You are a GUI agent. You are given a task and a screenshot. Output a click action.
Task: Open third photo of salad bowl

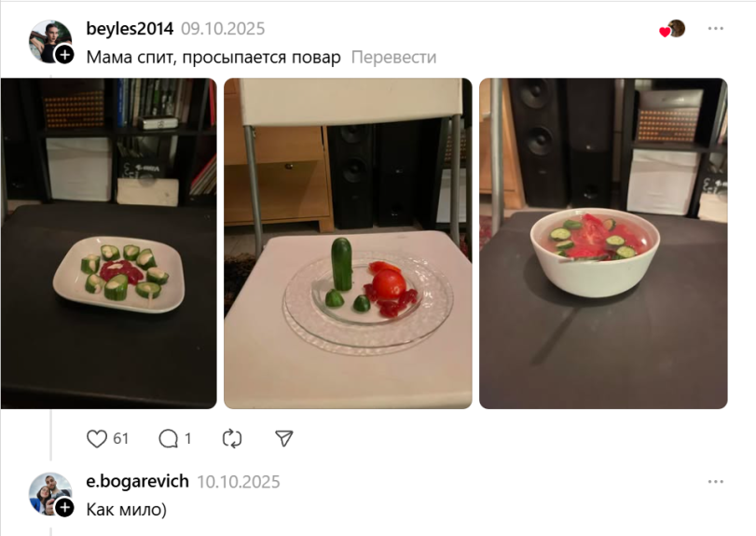(x=603, y=243)
